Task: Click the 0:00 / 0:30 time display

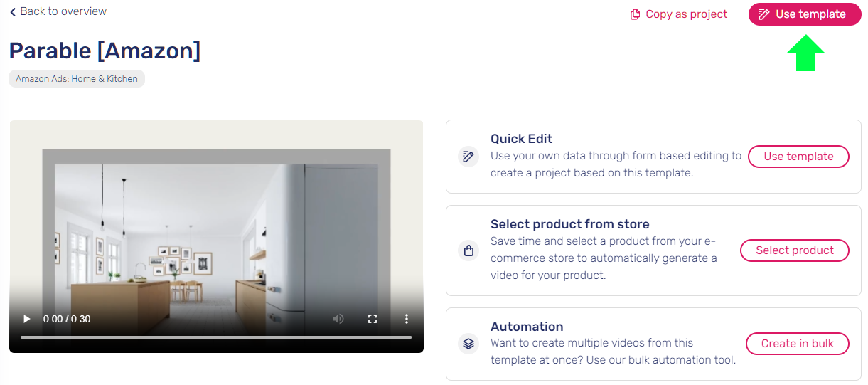Action: [x=67, y=319]
